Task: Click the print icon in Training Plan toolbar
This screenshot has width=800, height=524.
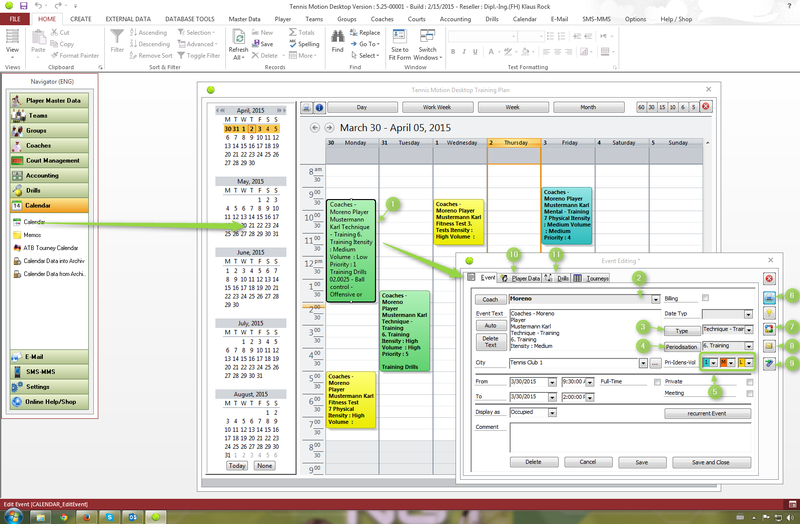Action: pyautogui.click(x=306, y=107)
